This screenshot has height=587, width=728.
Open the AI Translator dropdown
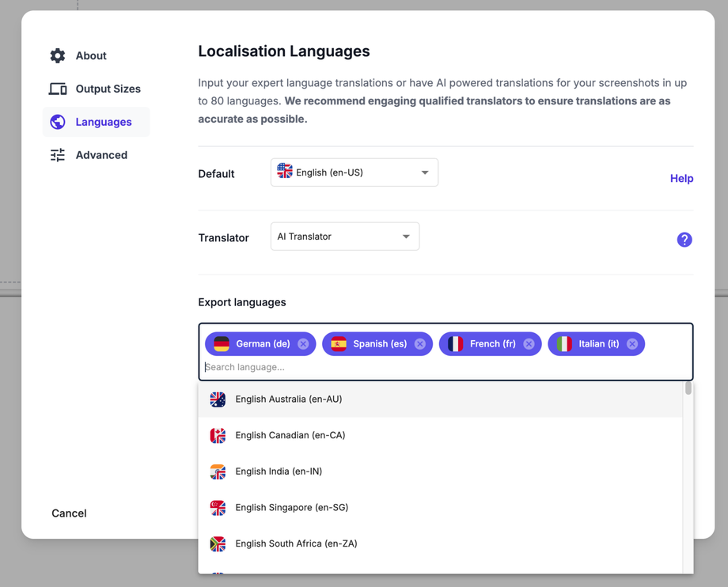[344, 237]
